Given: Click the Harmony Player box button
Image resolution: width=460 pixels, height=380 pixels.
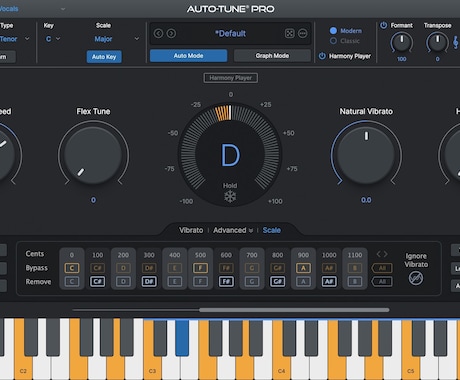Looking at the screenshot, I should [x=230, y=78].
